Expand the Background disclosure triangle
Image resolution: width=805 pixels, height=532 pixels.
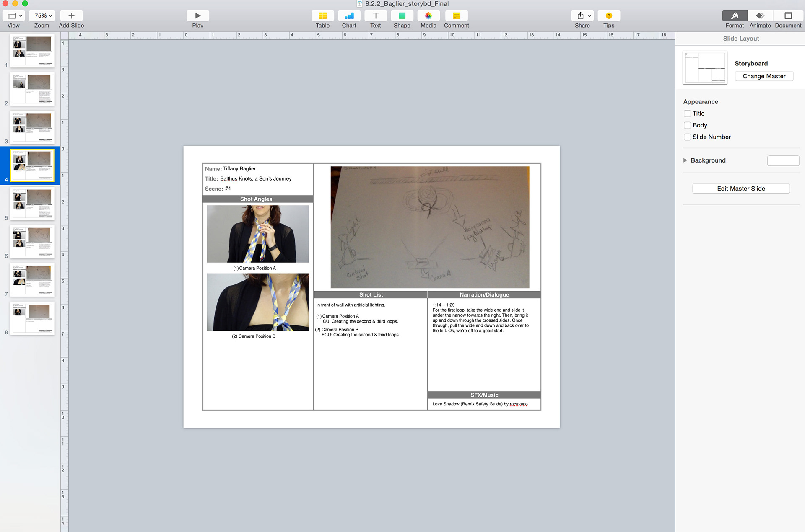[x=685, y=160]
